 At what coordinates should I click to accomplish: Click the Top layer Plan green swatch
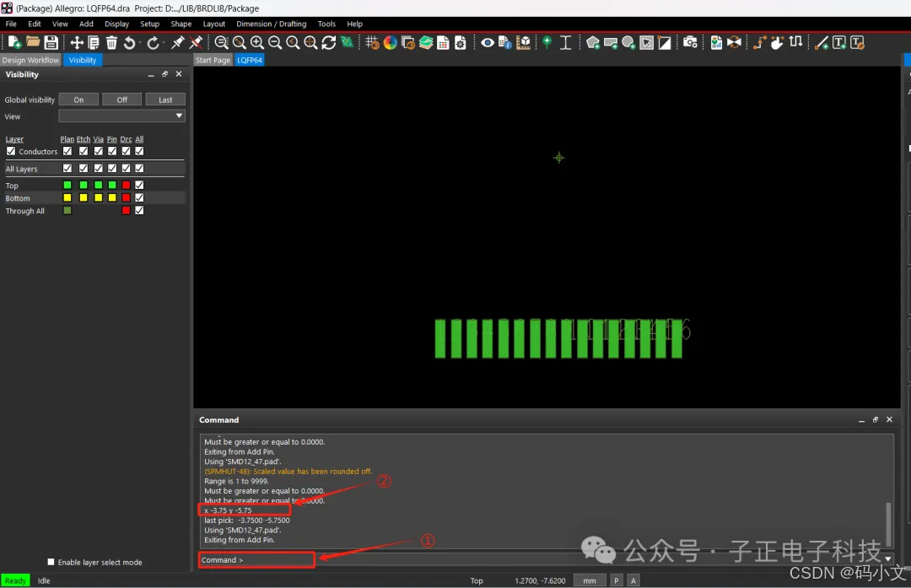(x=67, y=185)
